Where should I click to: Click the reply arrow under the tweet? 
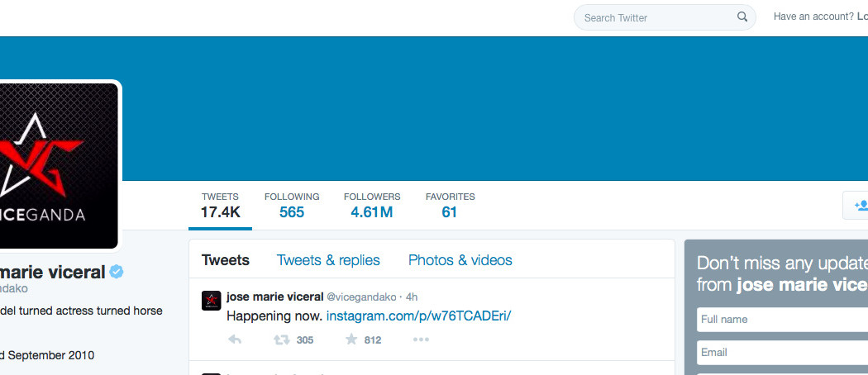click(x=235, y=339)
